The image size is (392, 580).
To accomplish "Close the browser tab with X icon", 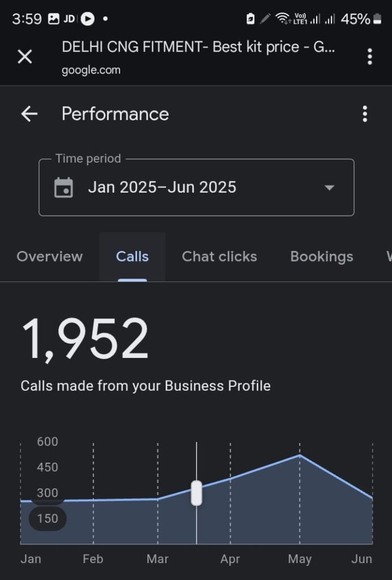I will click(25, 57).
